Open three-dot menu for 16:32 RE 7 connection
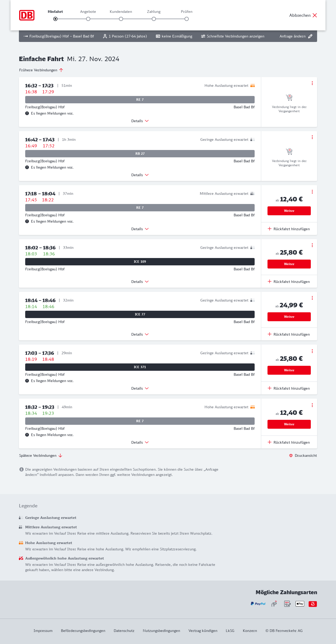336x644 pixels. coord(312,83)
